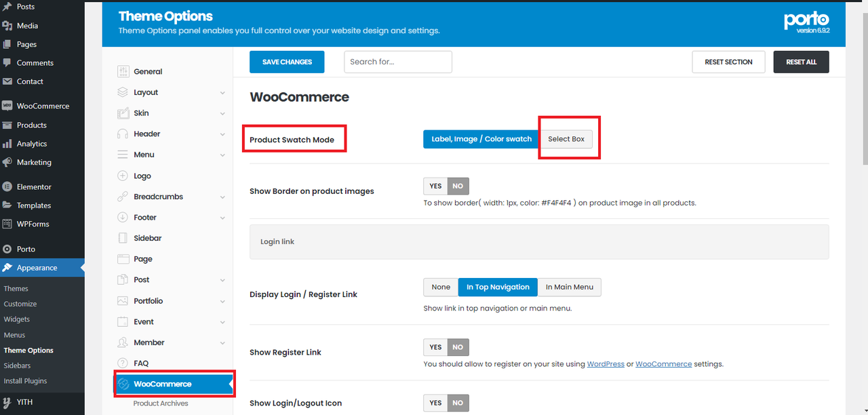Click the RESET SECTION button

[x=728, y=62]
